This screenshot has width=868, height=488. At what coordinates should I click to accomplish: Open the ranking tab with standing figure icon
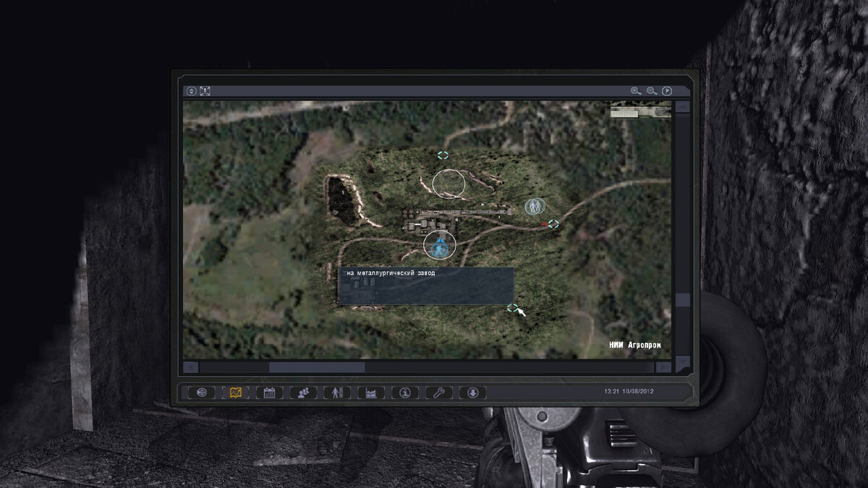pyautogui.click(x=337, y=393)
